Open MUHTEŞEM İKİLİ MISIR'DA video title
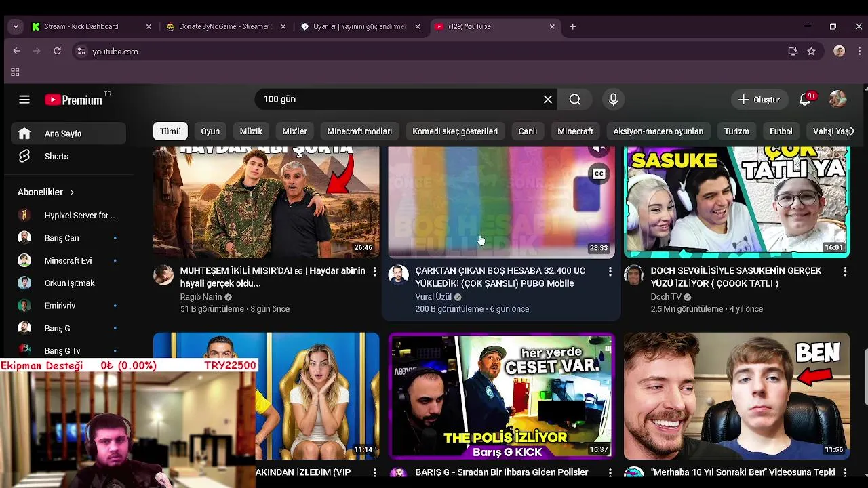Screen dimensions: 868x488 273,277
